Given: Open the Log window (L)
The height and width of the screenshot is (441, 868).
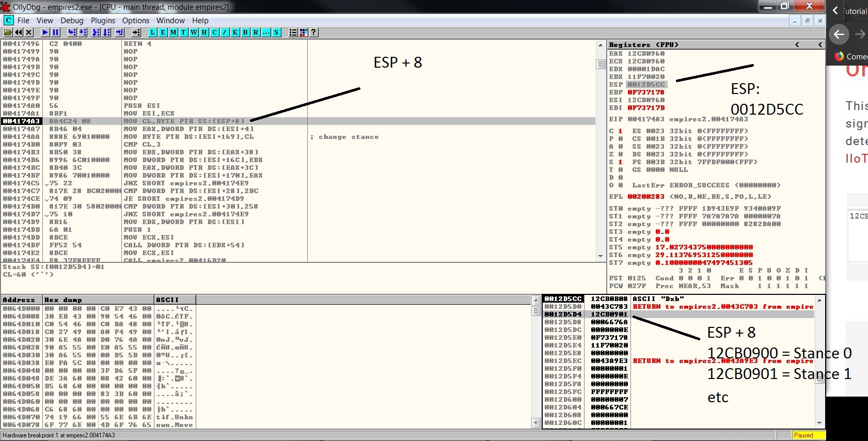Looking at the screenshot, I should [x=152, y=32].
